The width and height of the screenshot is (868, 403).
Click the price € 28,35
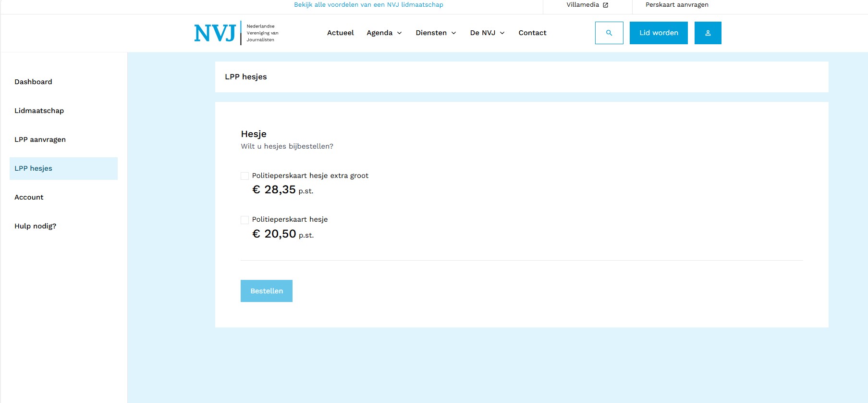[274, 189]
